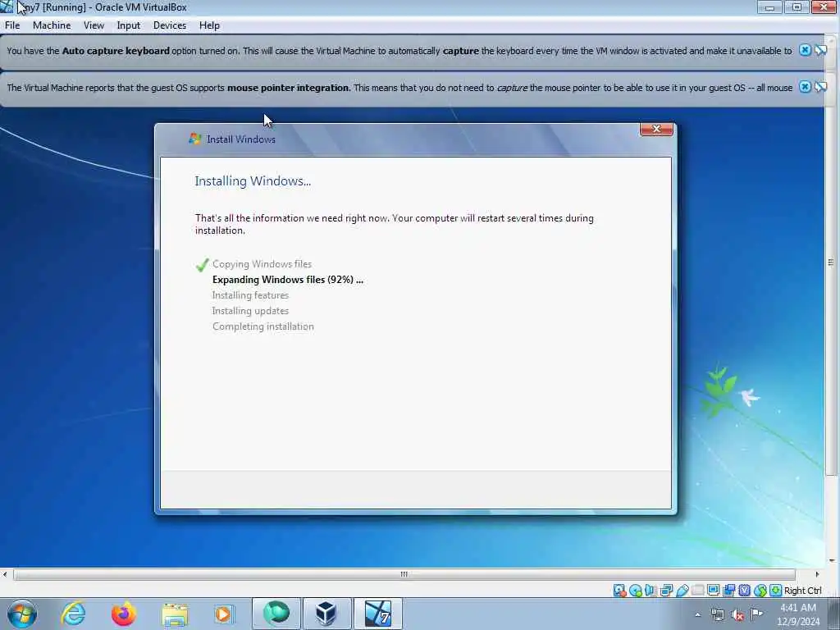Maximize the VirtualBox VM window
This screenshot has height=630, width=840.
[797, 7]
